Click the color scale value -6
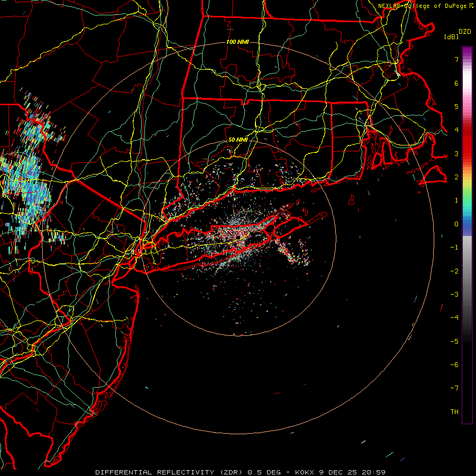Screen dimensions: 476x476 click(454, 365)
